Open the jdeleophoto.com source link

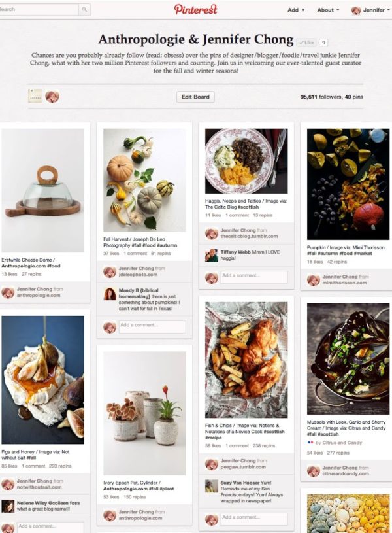pyautogui.click(x=138, y=274)
